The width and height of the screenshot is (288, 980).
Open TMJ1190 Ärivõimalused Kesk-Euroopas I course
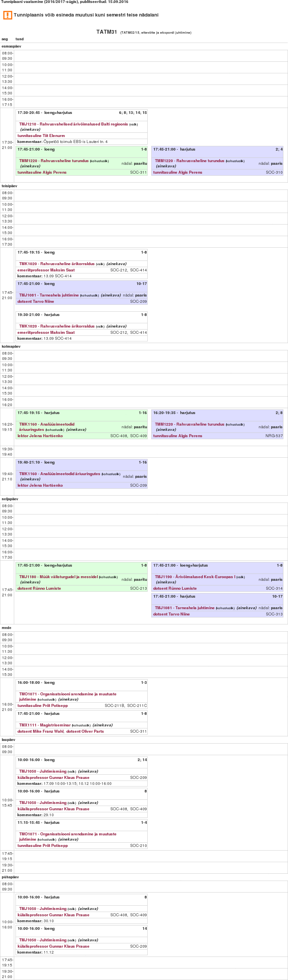click(195, 577)
